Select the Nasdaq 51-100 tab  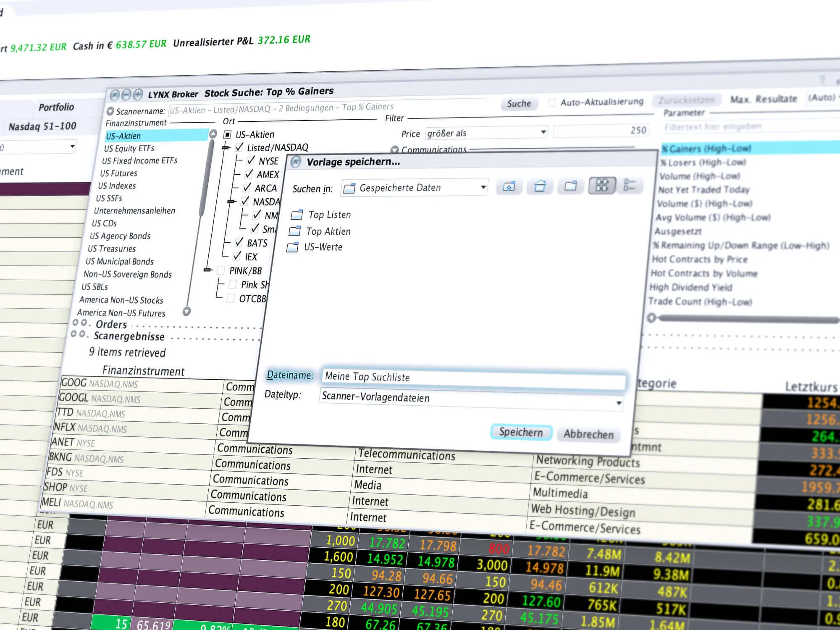42,126
